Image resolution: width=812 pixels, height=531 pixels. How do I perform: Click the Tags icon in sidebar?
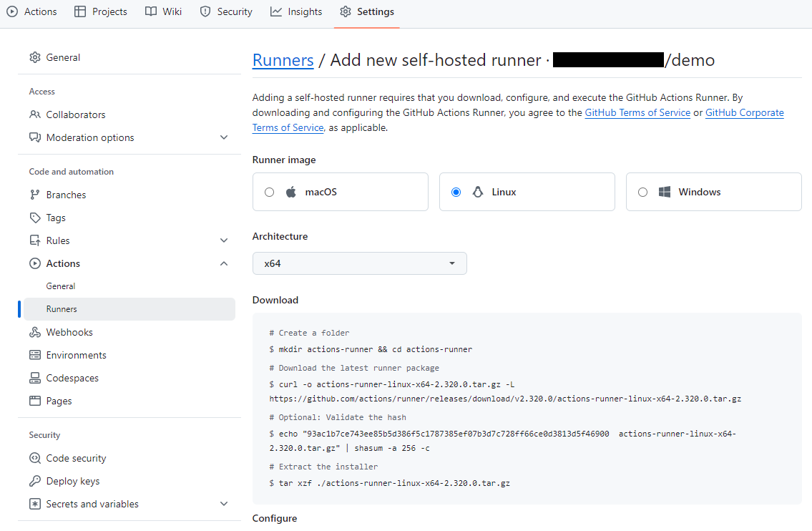[x=34, y=218]
